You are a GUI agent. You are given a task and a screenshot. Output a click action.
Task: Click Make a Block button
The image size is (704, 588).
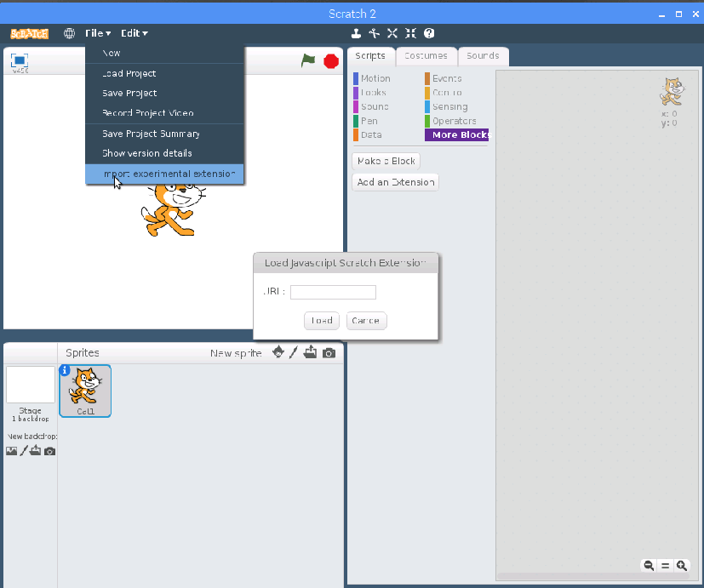pos(386,161)
